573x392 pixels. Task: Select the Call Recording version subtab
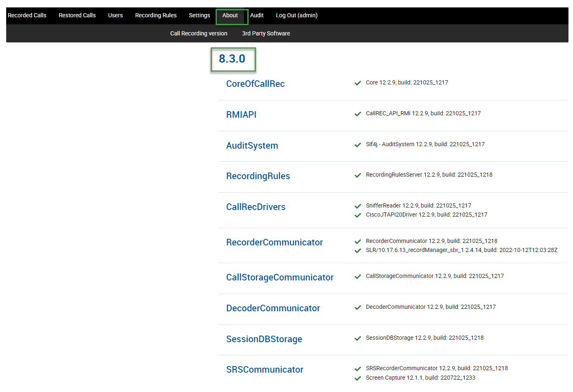point(199,33)
